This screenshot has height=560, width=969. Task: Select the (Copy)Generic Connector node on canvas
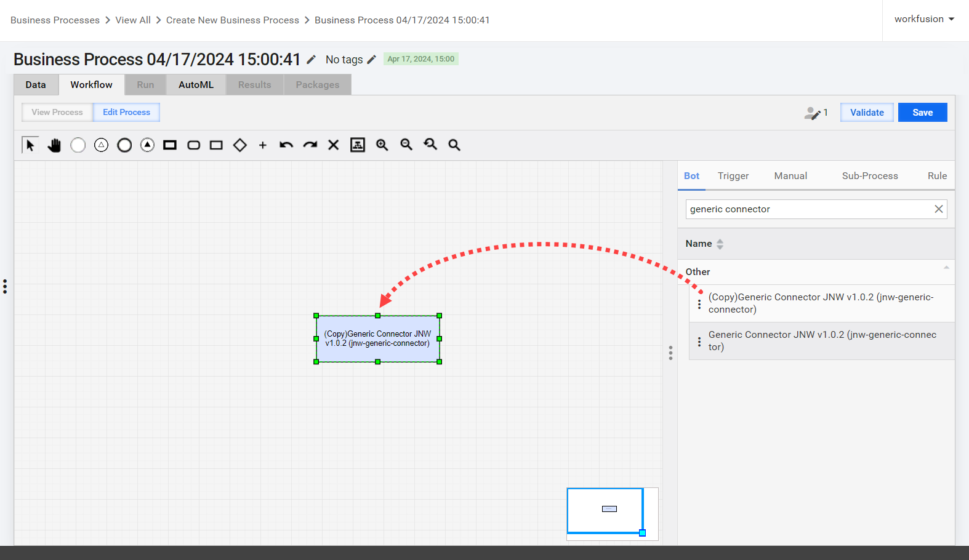pos(378,339)
